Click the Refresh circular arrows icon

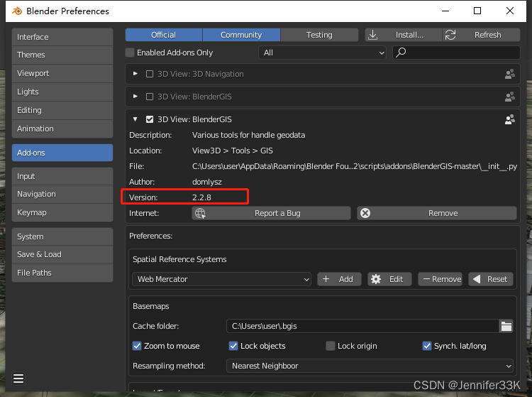click(x=450, y=35)
